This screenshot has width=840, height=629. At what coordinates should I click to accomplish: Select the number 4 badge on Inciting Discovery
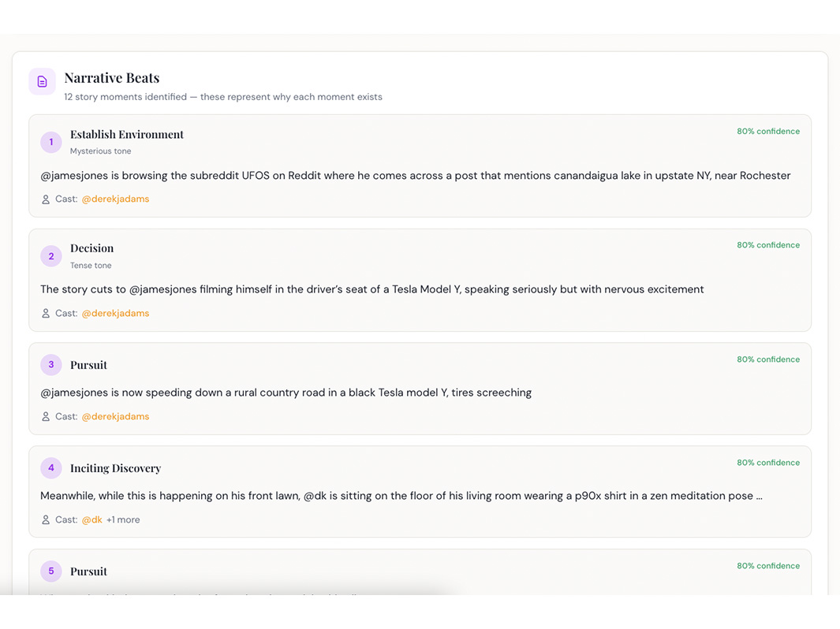coord(51,468)
